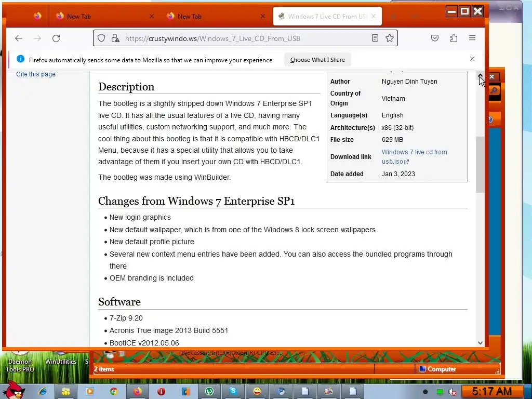Click 'Changes from Windows 7 Enterprise SP1' heading
The height and width of the screenshot is (399, 532).
pos(196,201)
